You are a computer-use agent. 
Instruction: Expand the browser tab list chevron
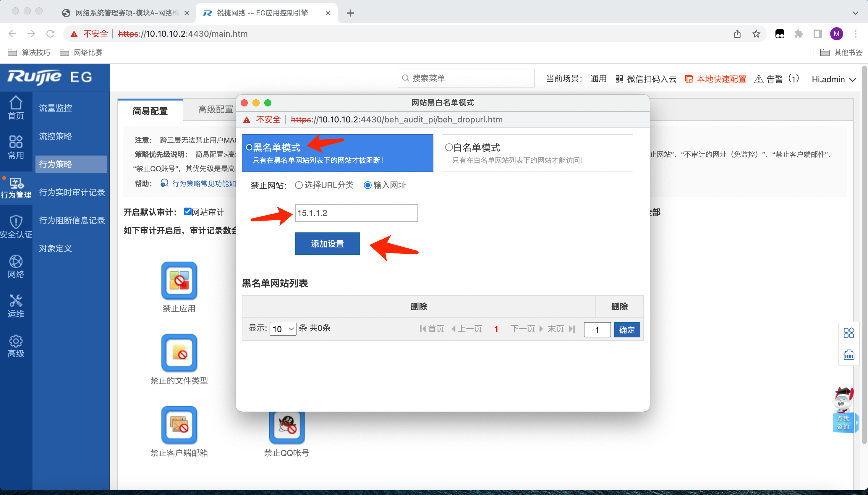855,13
